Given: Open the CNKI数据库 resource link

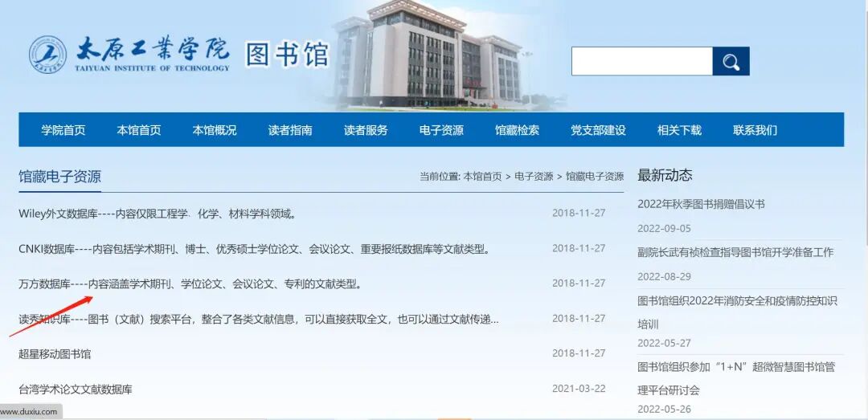Looking at the screenshot, I should point(255,249).
